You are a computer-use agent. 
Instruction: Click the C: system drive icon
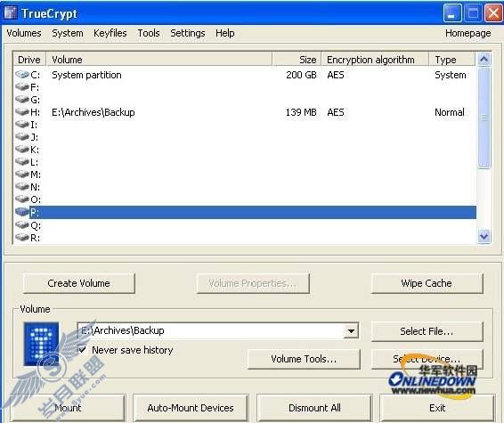(22, 75)
